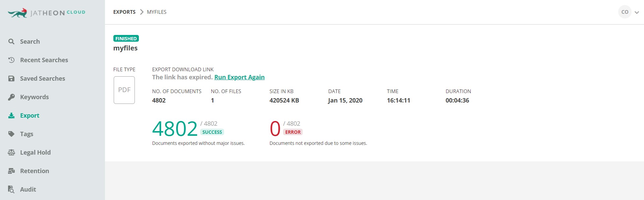The image size is (644, 200).
Task: Click the PDF file type thumbnail
Action: pyautogui.click(x=124, y=90)
